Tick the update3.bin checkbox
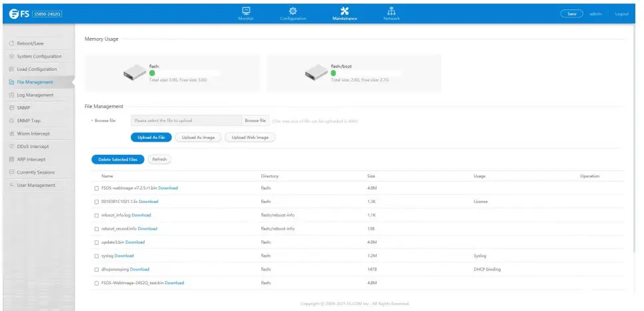Screen dimensions: 644x311 [97, 242]
